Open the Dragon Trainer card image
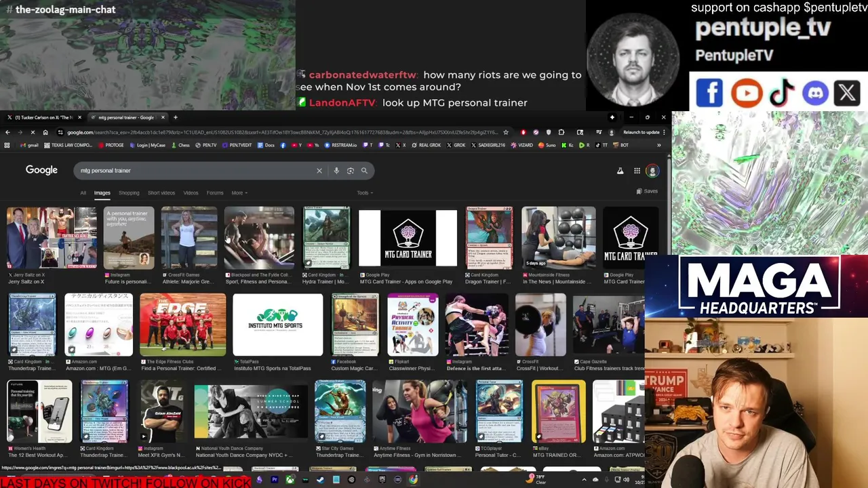The height and width of the screenshot is (488, 868). [489, 237]
